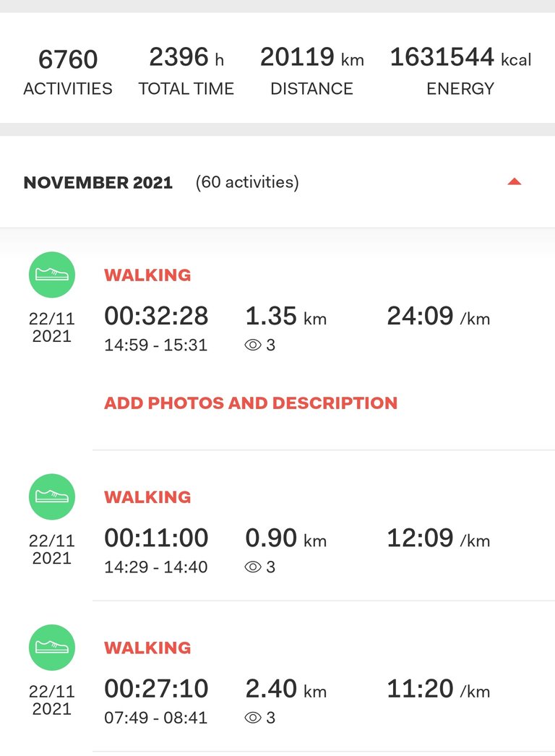Screen dimensions: 555x756
Task: Click the views eye icon under 0.90 km
Action: coord(253,567)
